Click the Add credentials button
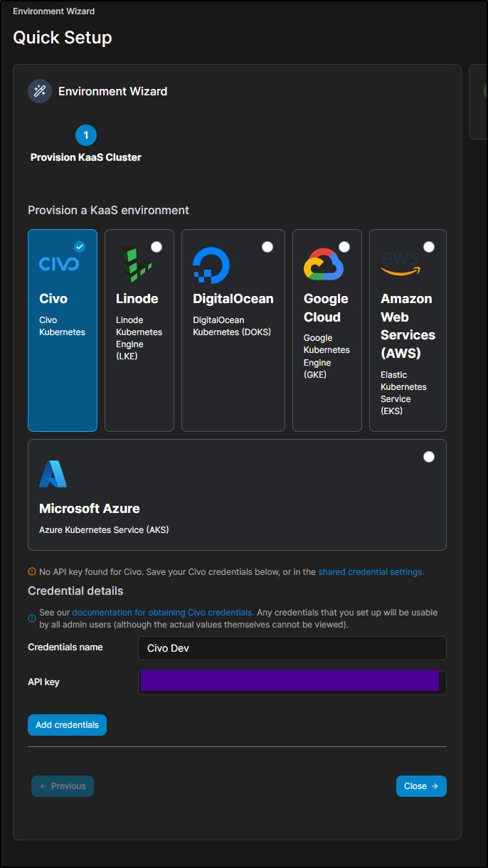The image size is (488, 868). [x=67, y=725]
